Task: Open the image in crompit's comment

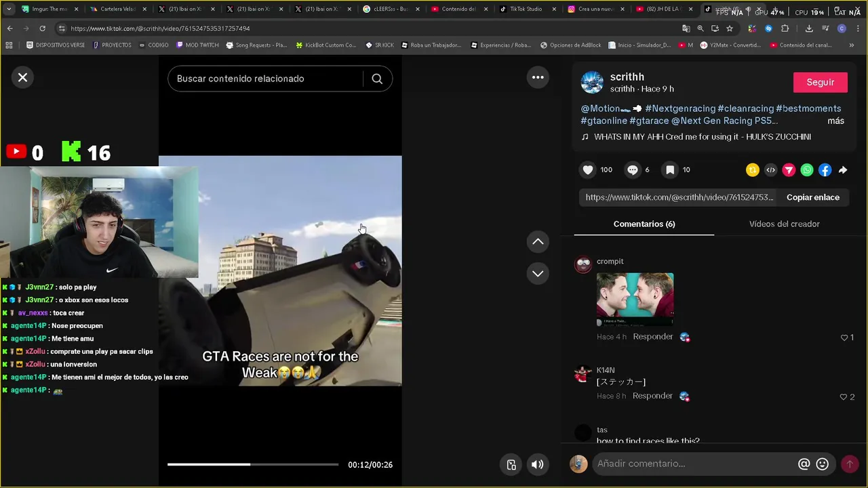Action: (x=635, y=299)
